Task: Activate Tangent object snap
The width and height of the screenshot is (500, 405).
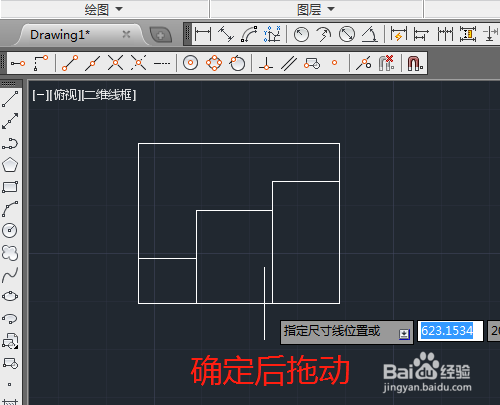Action: point(237,63)
